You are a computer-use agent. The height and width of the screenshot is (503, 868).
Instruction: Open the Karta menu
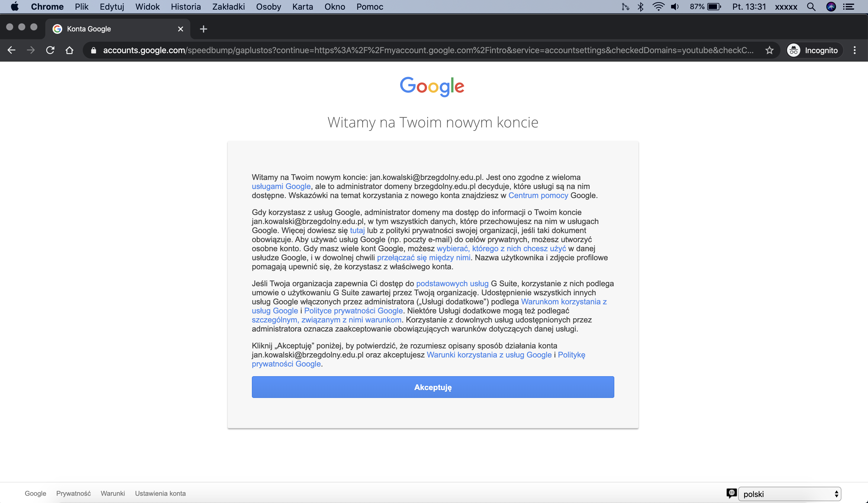tap(302, 7)
